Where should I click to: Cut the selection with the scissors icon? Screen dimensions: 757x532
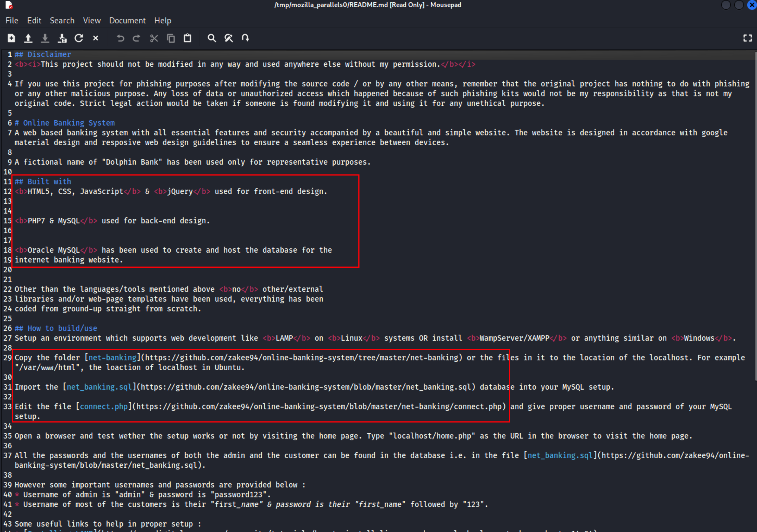pos(154,38)
